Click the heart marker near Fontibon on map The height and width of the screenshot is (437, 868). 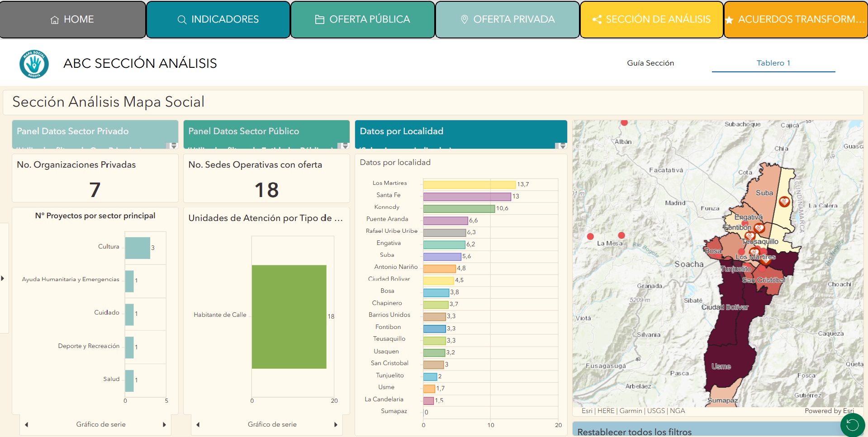759,228
